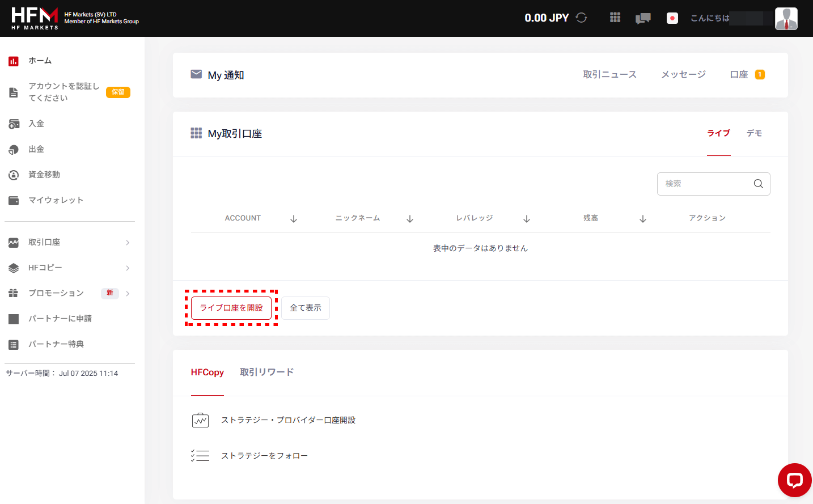
Task: Click the withdrawal (出金) icon
Action: pos(14,150)
